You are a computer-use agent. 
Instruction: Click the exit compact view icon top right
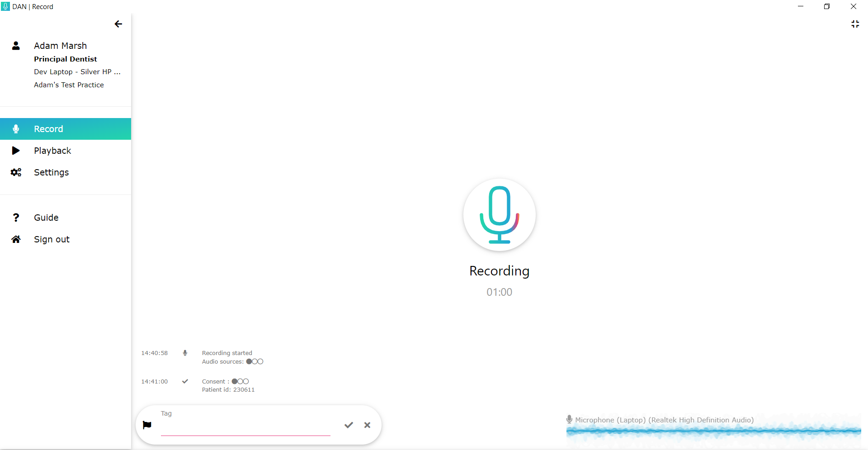[855, 24]
